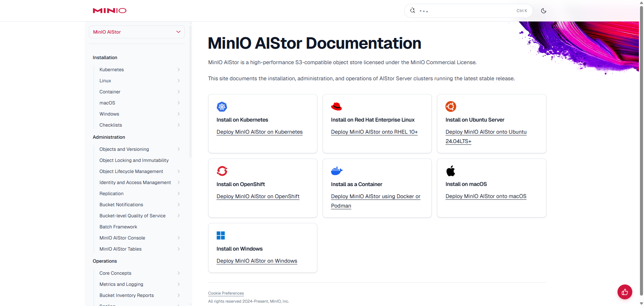This screenshot has height=306, width=644.
Task: Expand MinIO AIStor Tables chevron
Action: coord(178,249)
